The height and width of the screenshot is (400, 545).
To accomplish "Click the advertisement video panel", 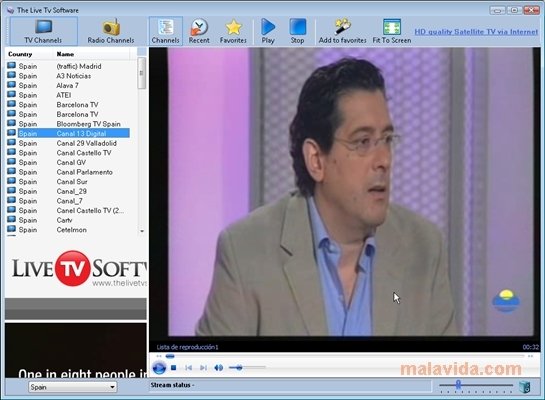I will click(x=76, y=350).
